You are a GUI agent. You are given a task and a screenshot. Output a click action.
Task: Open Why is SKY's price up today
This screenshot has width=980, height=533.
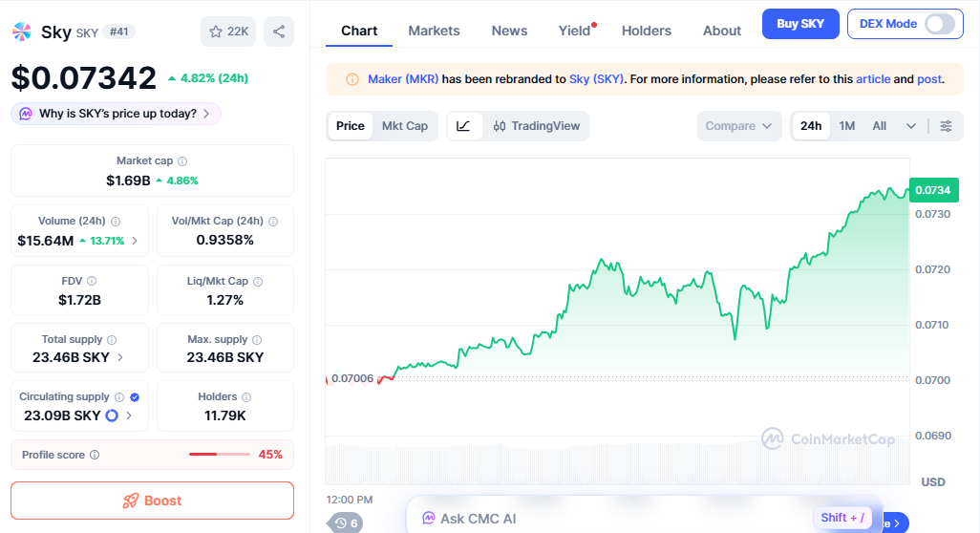click(116, 114)
